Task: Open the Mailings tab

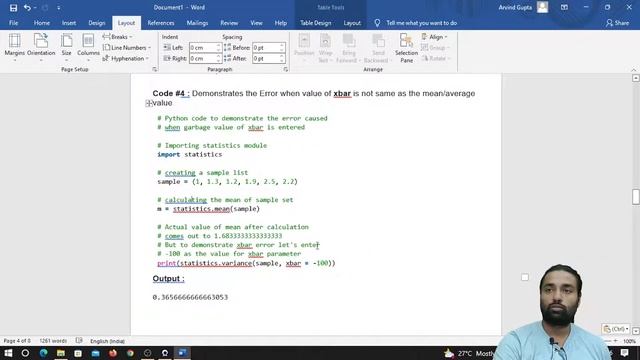Action: coord(197,23)
